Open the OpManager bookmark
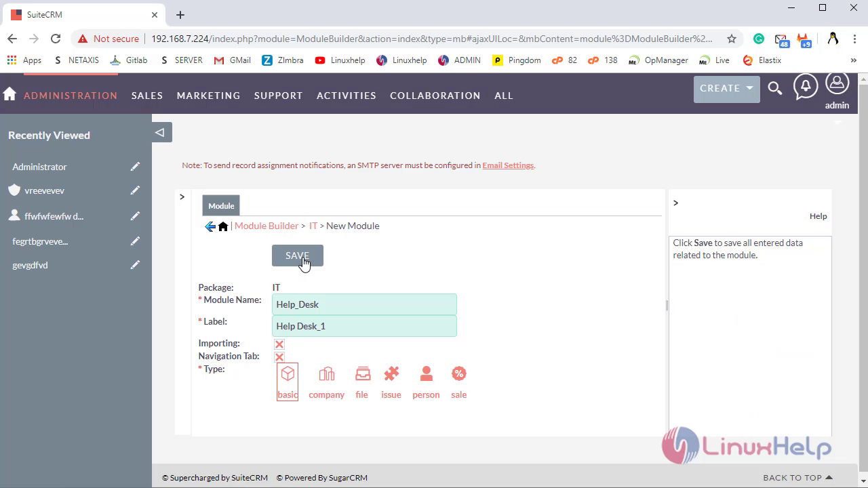Image resolution: width=868 pixels, height=488 pixels. pos(658,60)
